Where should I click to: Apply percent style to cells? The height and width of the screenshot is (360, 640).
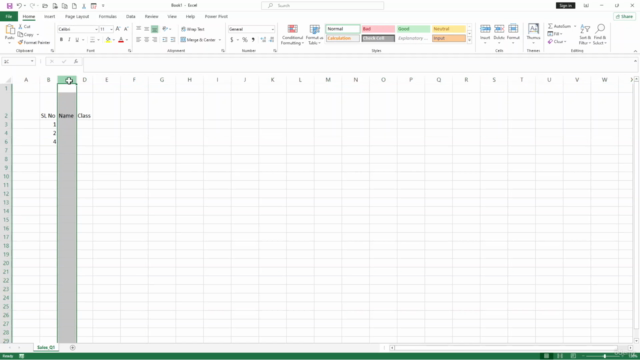(244, 40)
